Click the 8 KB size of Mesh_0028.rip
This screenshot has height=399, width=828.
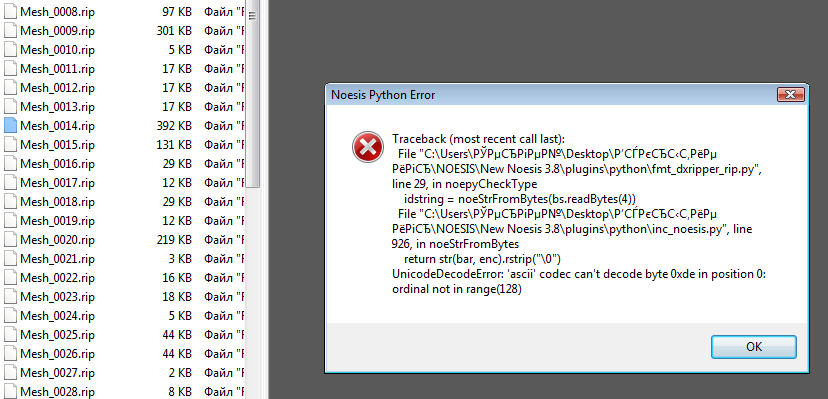pyautogui.click(x=180, y=392)
